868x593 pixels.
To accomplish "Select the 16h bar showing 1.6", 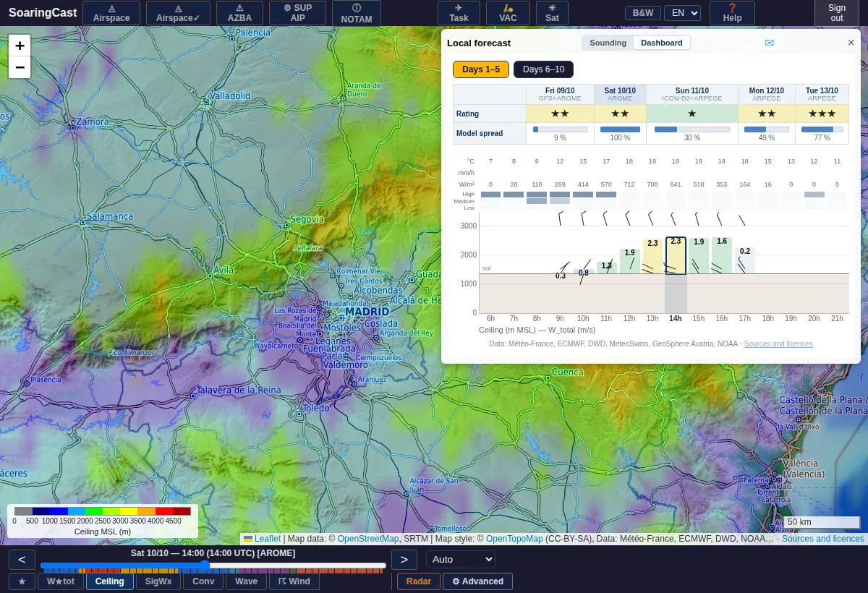I will (722, 255).
